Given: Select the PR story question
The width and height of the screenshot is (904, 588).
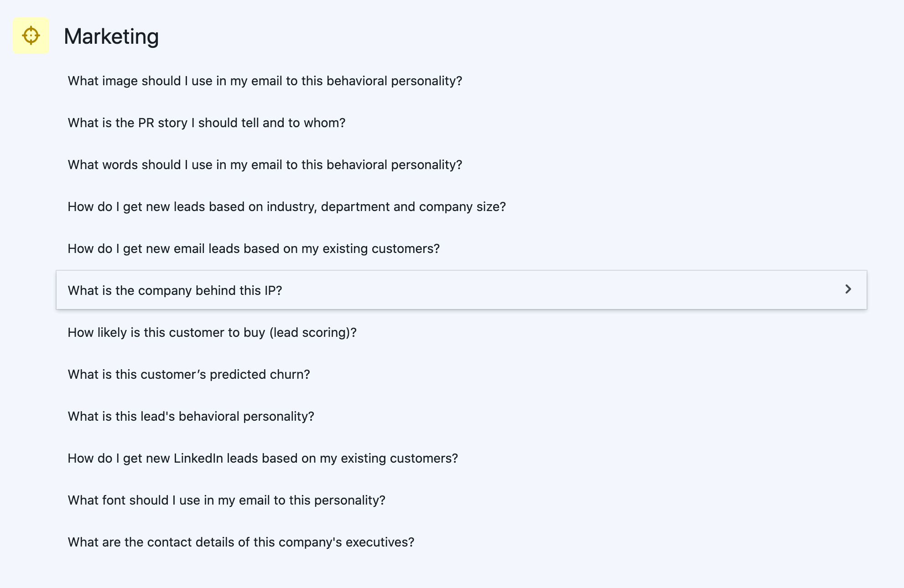Looking at the screenshot, I should click(x=207, y=123).
